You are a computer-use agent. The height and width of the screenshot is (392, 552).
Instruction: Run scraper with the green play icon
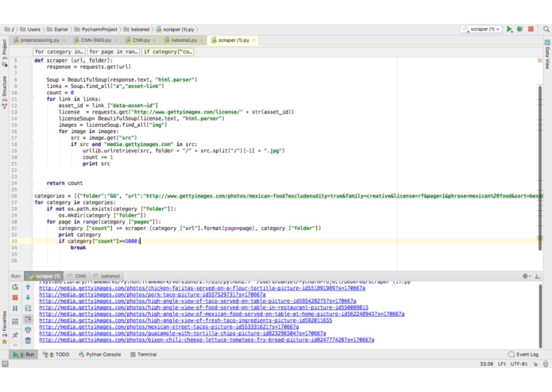[x=509, y=29]
